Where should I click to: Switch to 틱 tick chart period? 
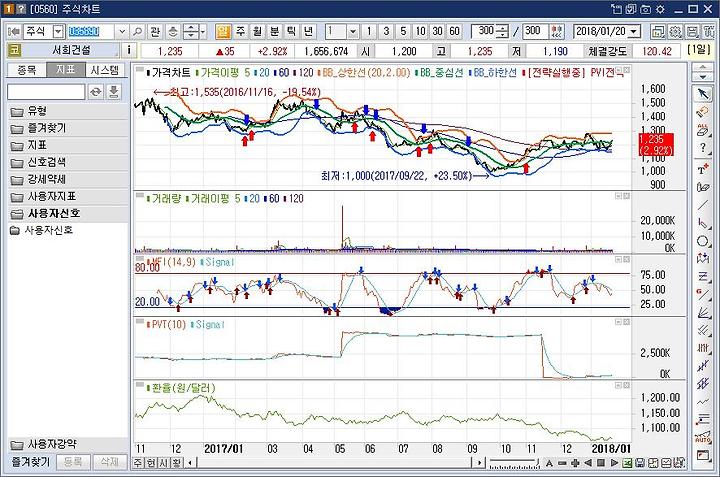click(291, 32)
